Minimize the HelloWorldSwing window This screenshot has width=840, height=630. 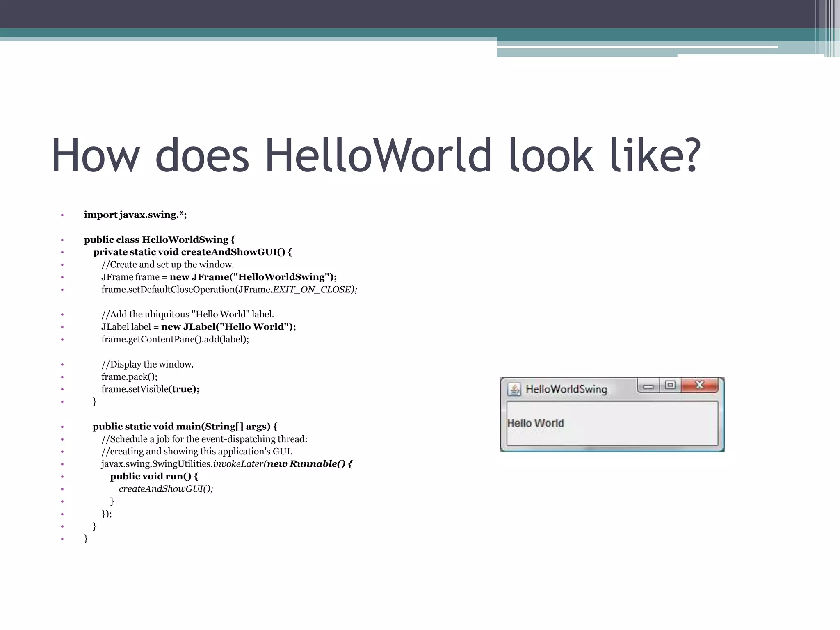click(648, 386)
